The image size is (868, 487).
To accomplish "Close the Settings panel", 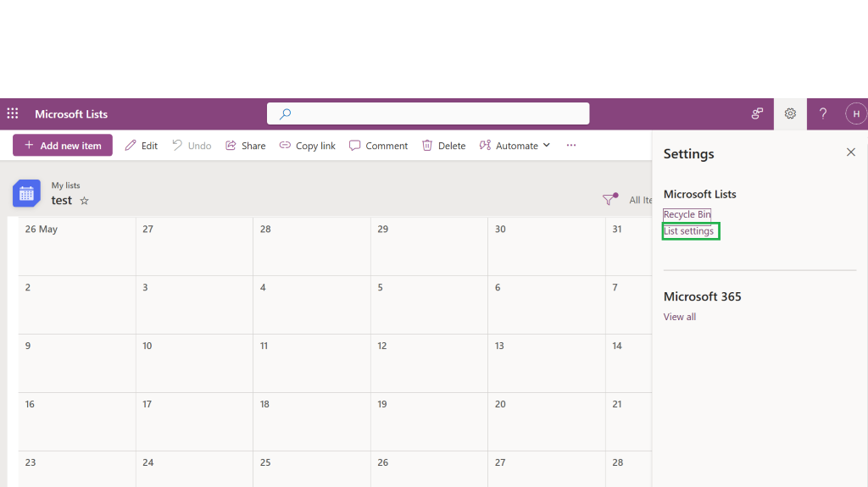I will 851,152.
